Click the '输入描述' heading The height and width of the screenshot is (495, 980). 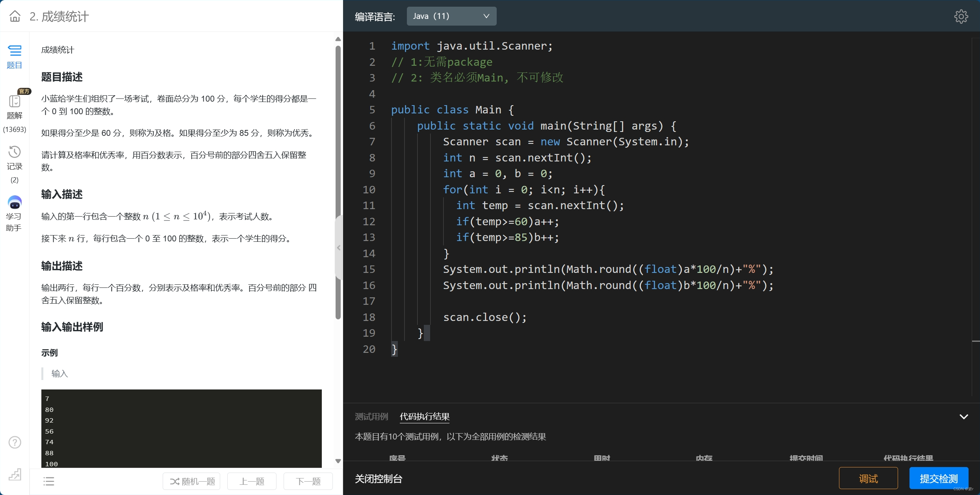coord(62,194)
